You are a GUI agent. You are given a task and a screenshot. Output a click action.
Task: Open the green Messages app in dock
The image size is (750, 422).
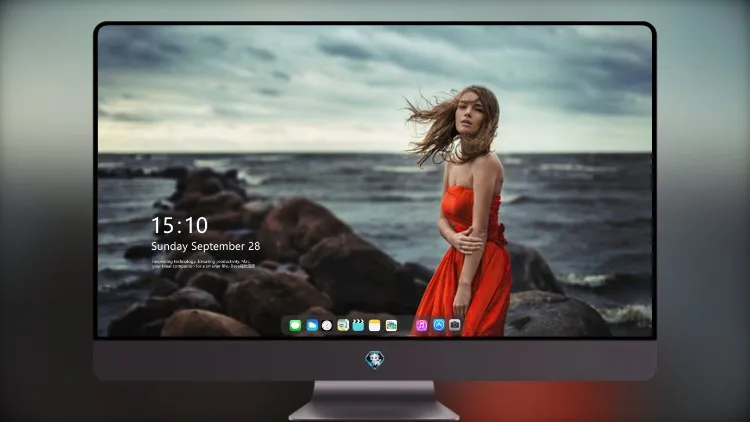[296, 325]
